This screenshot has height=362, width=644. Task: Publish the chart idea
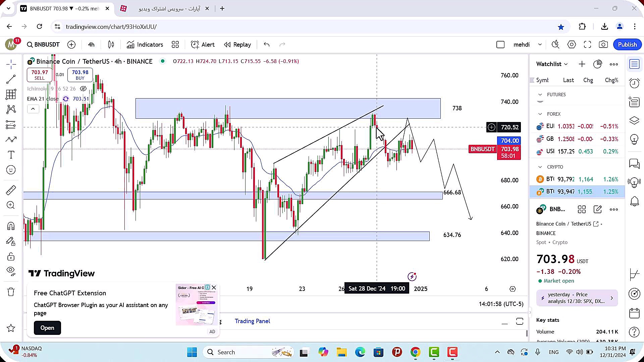(627, 45)
